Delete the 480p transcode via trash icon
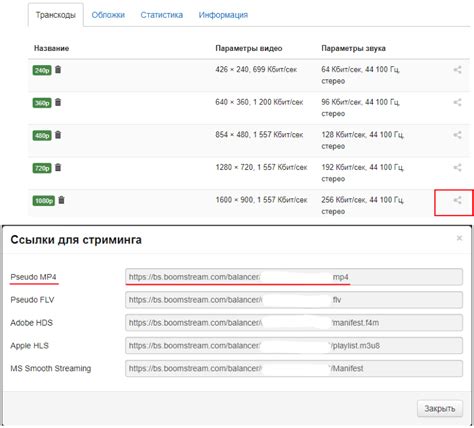The height and width of the screenshot is (428, 474). coord(58,135)
